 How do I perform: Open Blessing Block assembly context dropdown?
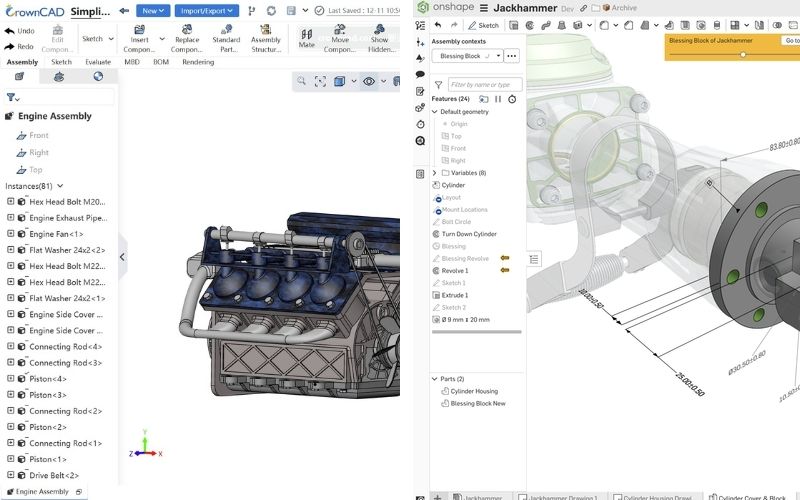467,56
